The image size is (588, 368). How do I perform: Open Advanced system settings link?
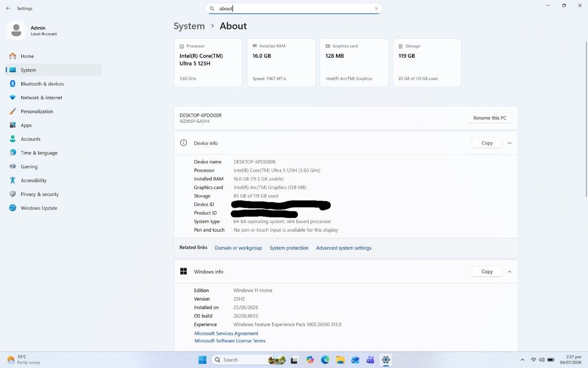(344, 248)
